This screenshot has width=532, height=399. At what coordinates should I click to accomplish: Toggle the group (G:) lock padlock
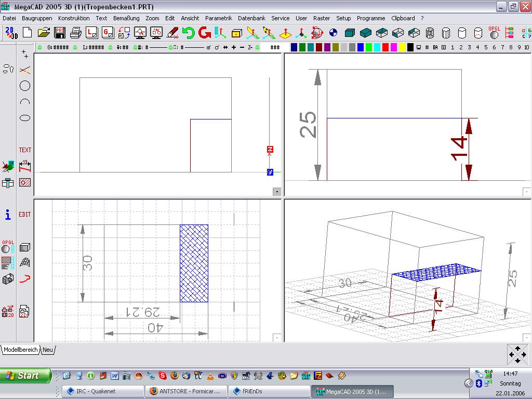point(39,47)
